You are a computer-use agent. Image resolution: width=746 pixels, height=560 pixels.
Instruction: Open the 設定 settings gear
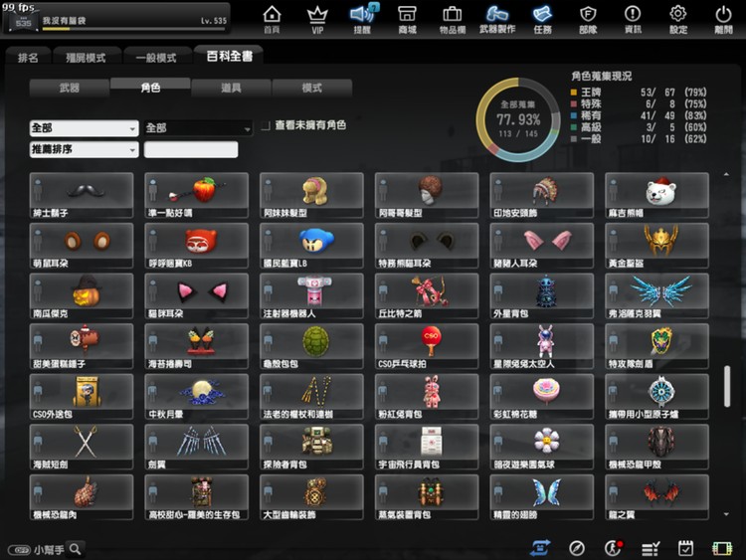(678, 19)
